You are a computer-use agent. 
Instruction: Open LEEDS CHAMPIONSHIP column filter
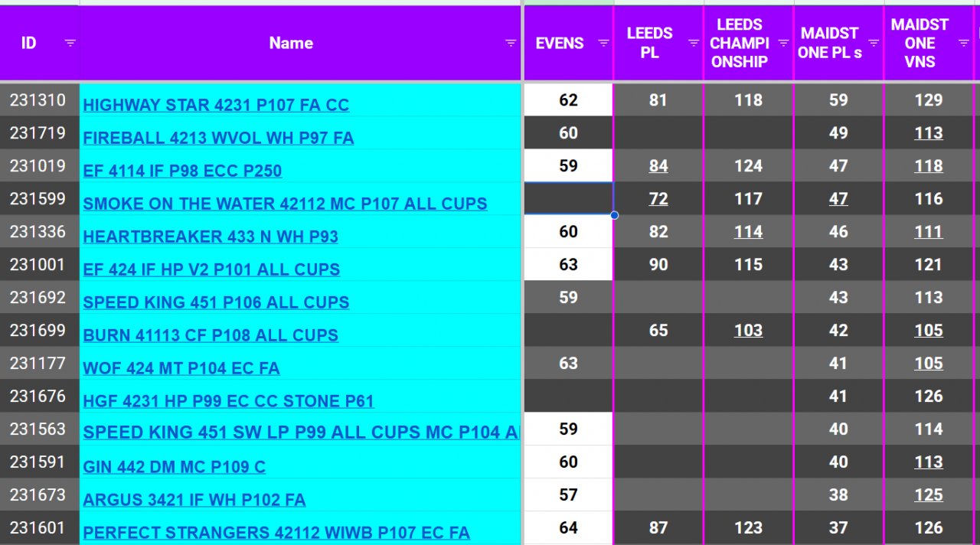[783, 43]
